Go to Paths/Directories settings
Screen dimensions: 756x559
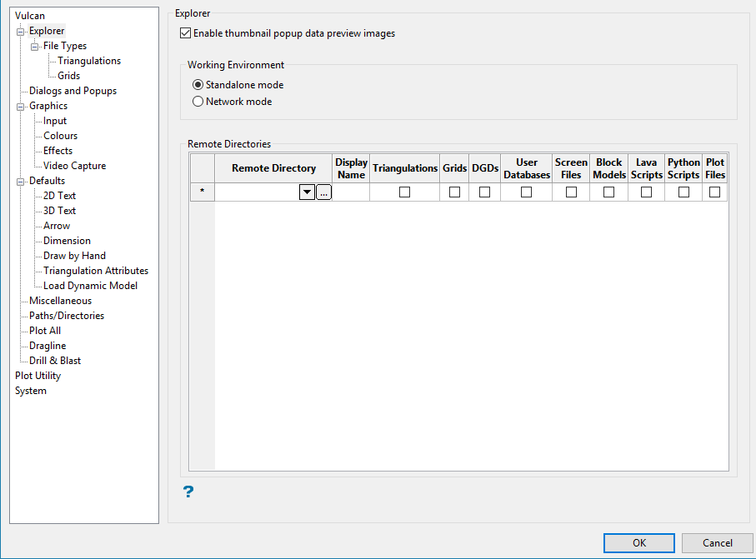point(67,316)
